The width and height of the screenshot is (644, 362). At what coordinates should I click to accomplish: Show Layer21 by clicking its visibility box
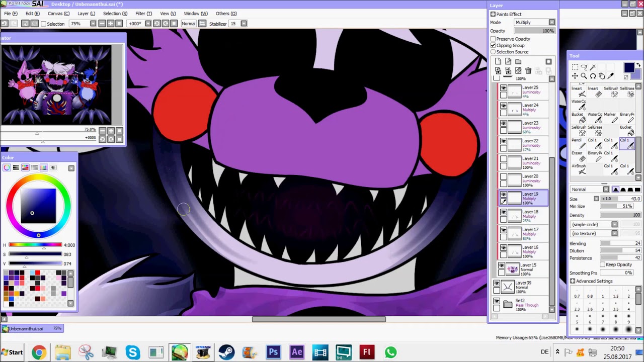coord(503,159)
